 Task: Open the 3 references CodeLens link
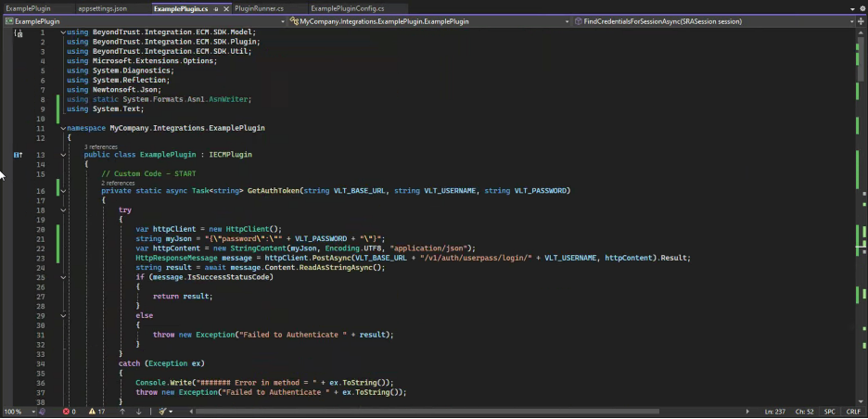[101, 147]
